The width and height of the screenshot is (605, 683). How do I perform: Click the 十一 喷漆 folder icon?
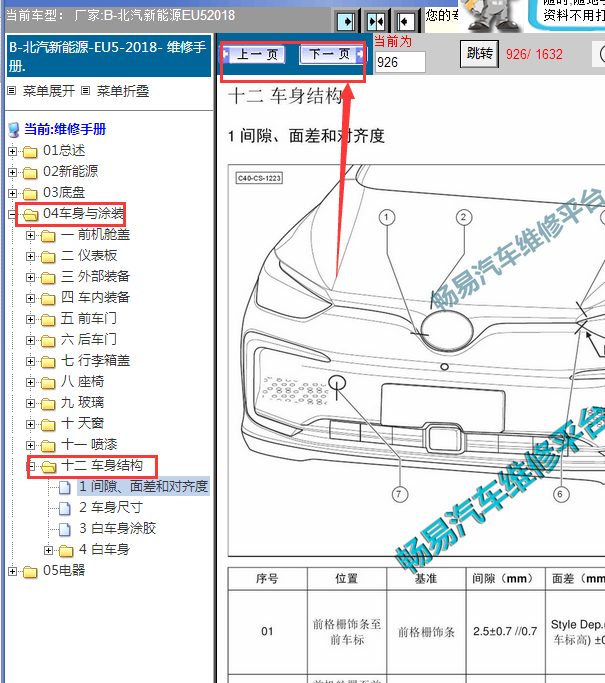tap(48, 446)
